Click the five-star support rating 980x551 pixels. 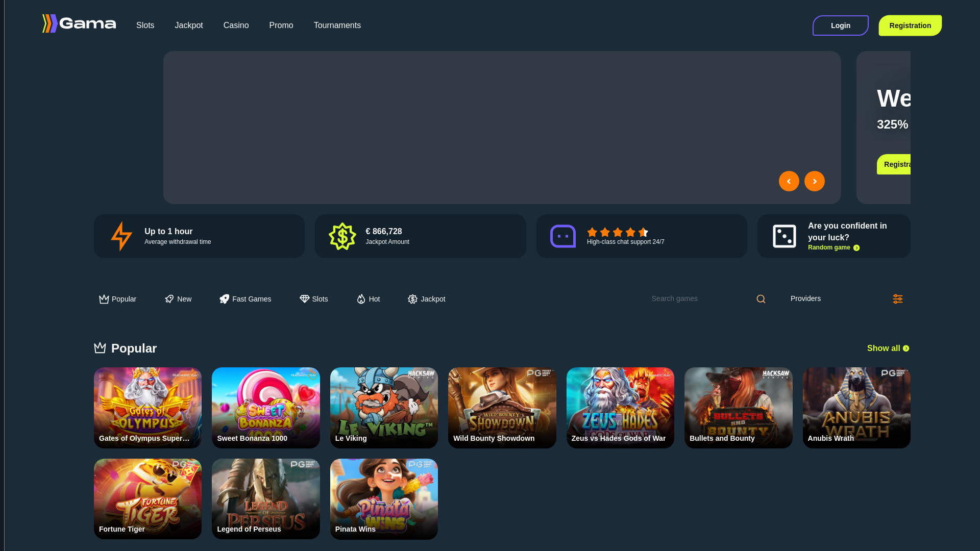pyautogui.click(x=618, y=232)
